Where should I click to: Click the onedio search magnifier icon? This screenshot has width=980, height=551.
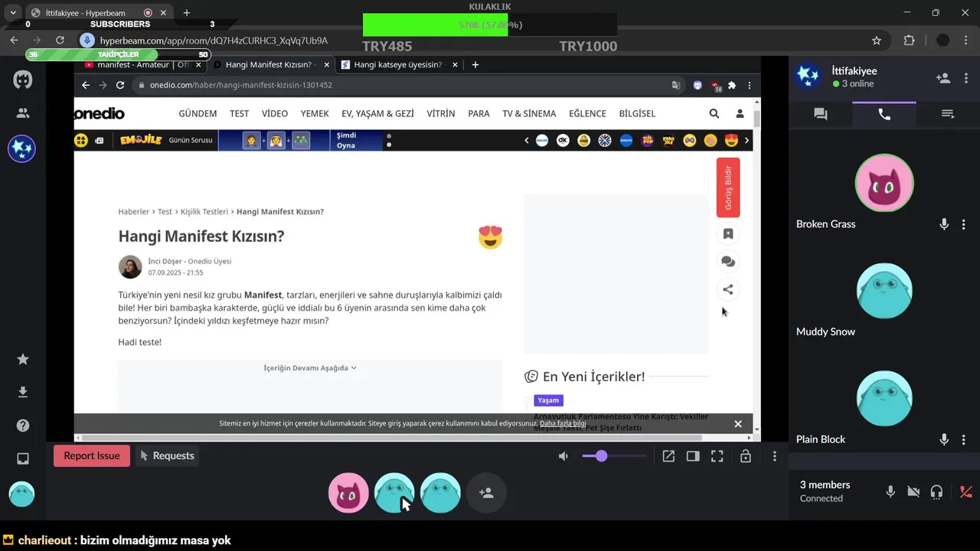click(714, 113)
